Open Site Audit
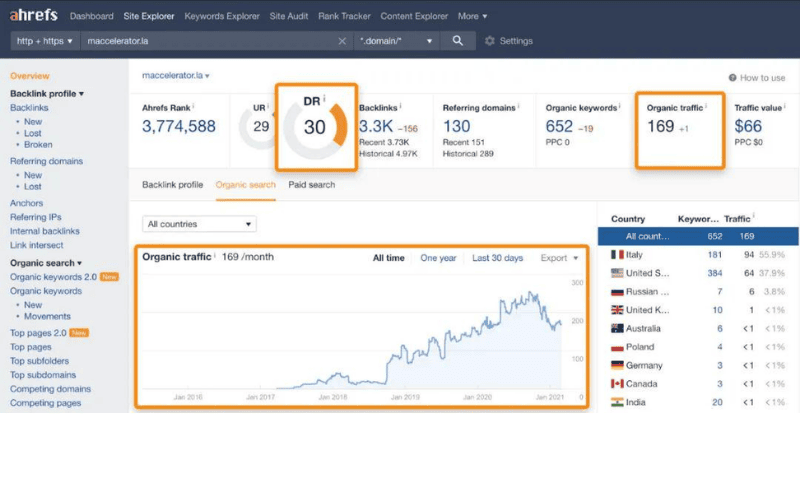Image resolution: width=800 pixels, height=500 pixels. (289, 16)
